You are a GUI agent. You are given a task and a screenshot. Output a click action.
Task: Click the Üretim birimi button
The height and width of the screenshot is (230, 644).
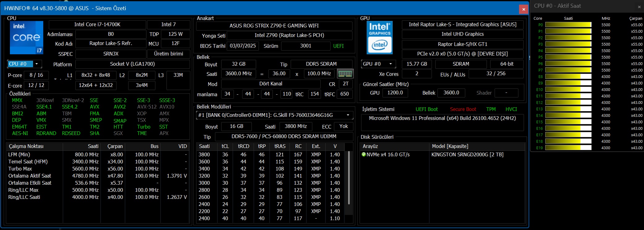[168, 54]
